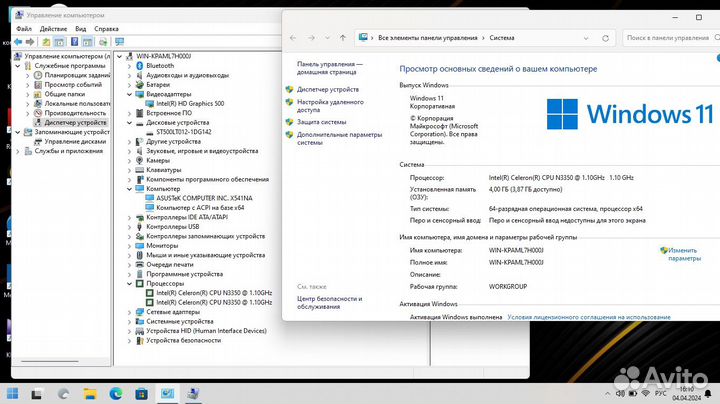Open the Справка menu
720x404 pixels.
point(107,28)
